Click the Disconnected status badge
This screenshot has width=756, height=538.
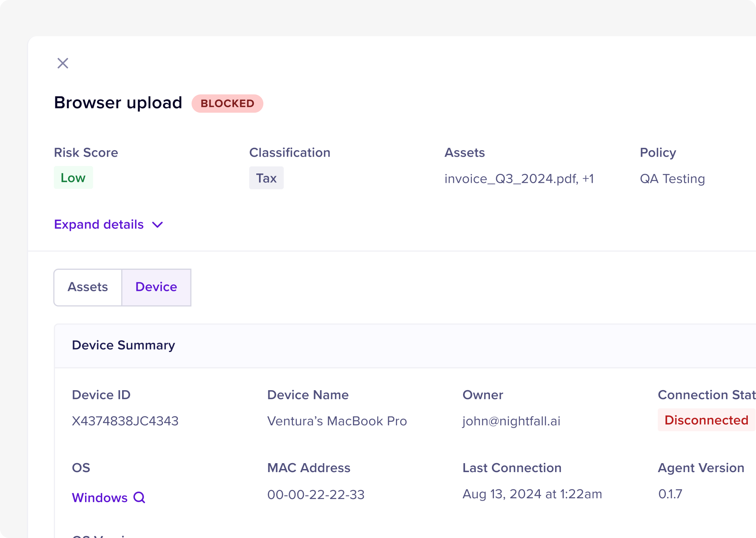click(x=706, y=420)
